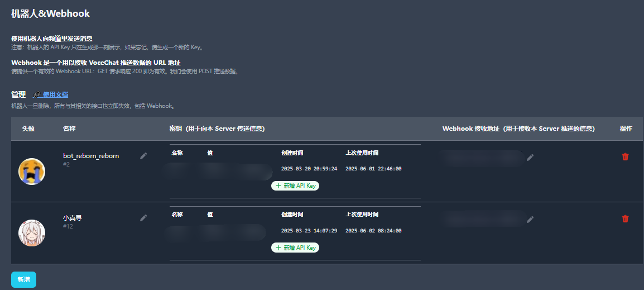The image size is (644, 290).
Task: Click the chain-link icon beside 使用文档
Action: click(37, 95)
